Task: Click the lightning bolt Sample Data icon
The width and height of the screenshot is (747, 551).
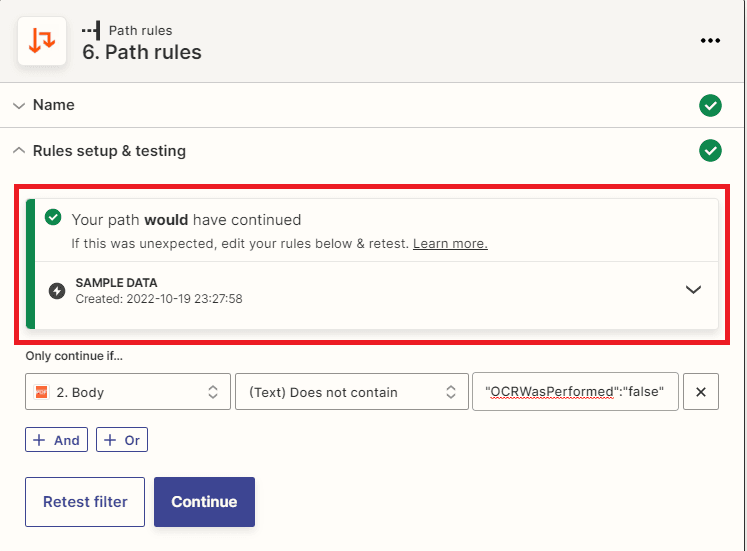Action: 57,291
